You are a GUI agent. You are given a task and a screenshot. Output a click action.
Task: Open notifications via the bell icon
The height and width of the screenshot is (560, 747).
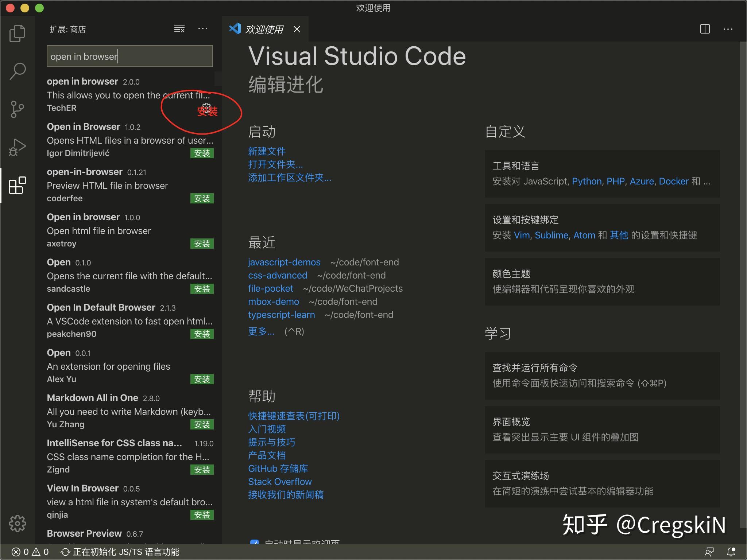[x=731, y=552]
